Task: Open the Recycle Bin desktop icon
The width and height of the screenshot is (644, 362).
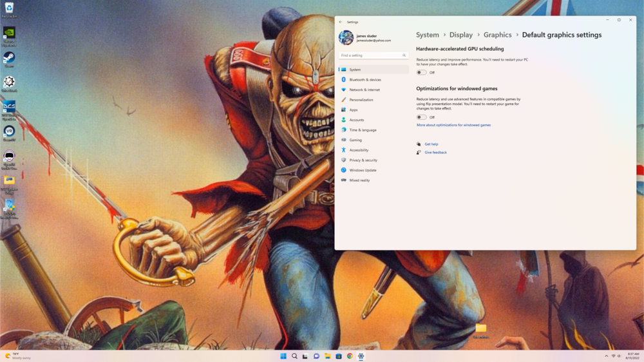Action: click(9, 10)
